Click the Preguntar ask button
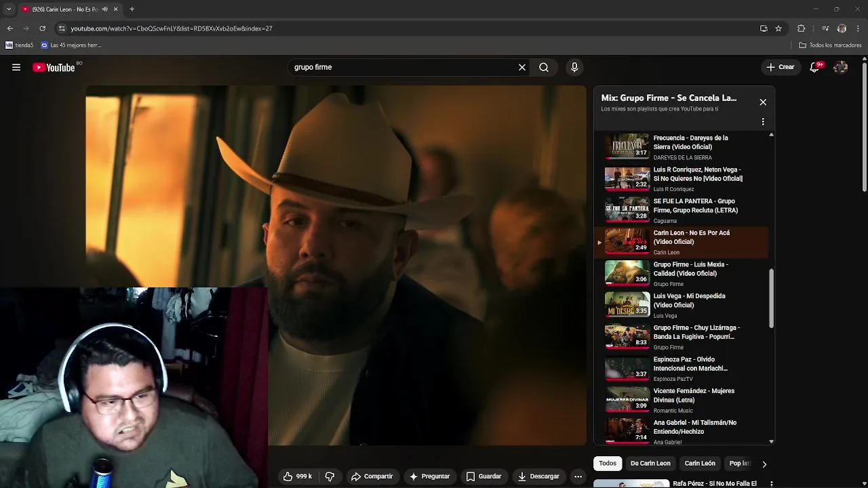The width and height of the screenshot is (868, 488). tap(429, 476)
